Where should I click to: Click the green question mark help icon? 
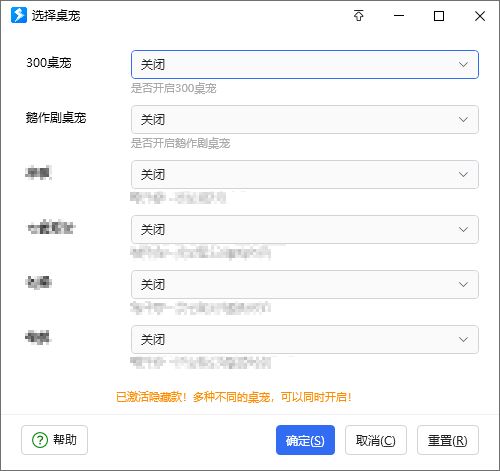[40, 440]
